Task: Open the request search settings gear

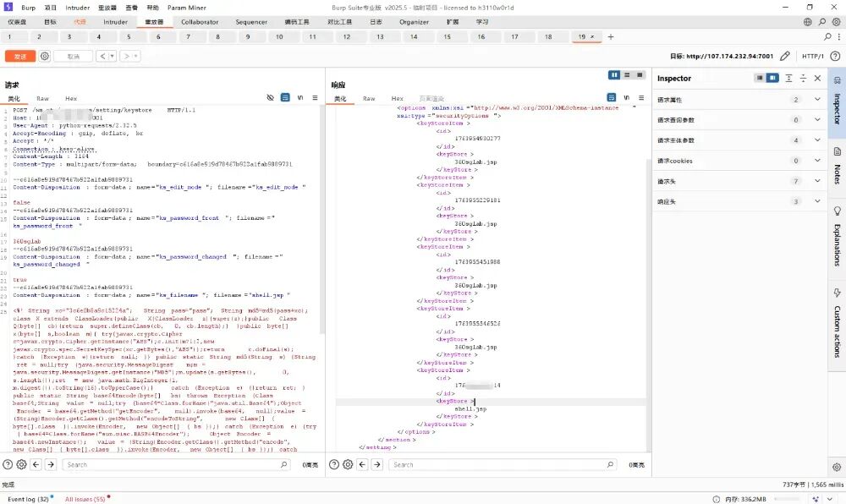Action: 22,464
